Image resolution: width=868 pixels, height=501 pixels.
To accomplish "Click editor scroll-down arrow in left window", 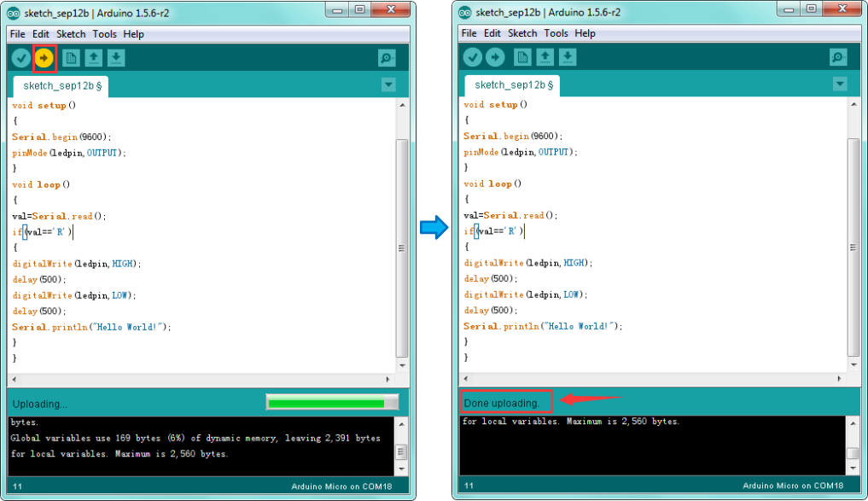I will 403,366.
